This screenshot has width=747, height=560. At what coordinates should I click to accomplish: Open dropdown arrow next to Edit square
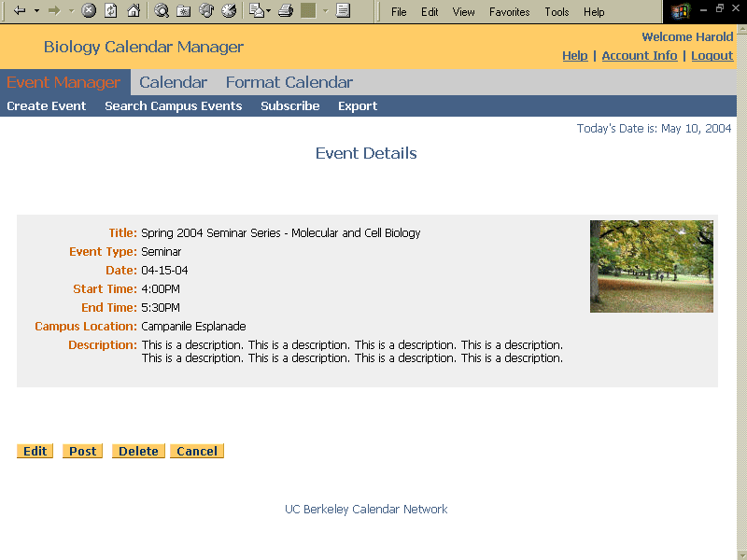tap(325, 10)
